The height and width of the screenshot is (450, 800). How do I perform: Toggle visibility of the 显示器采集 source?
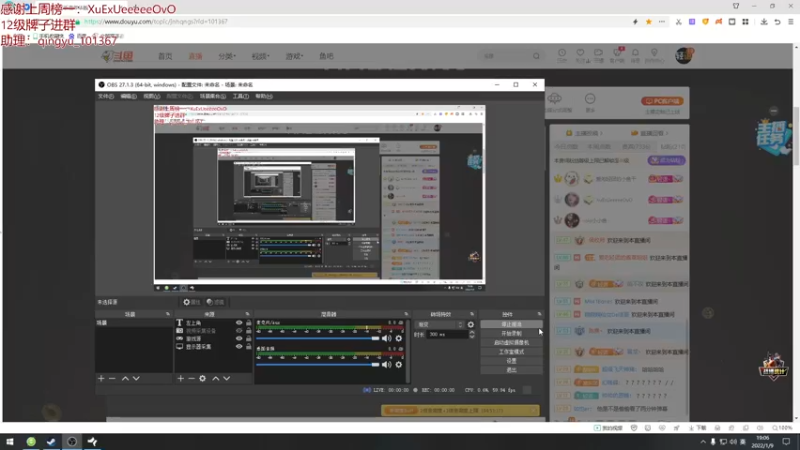click(239, 346)
